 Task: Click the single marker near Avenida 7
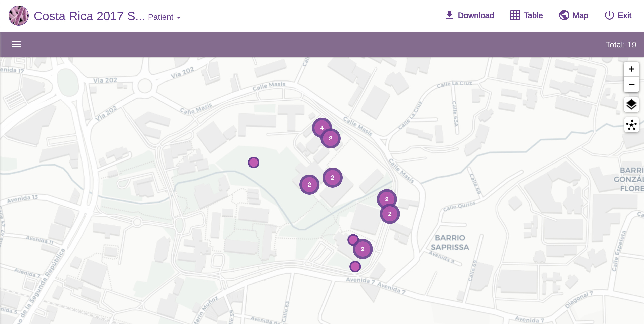(x=355, y=267)
